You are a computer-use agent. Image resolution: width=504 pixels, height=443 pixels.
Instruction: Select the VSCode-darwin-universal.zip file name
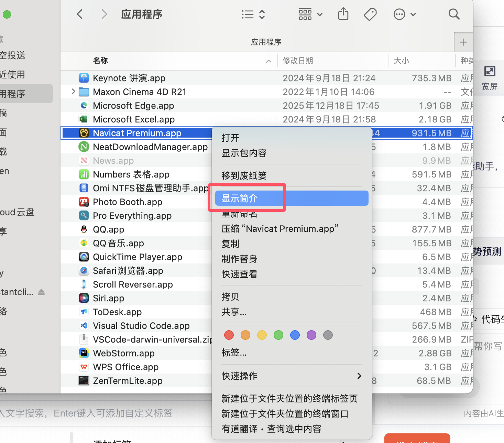click(x=152, y=339)
